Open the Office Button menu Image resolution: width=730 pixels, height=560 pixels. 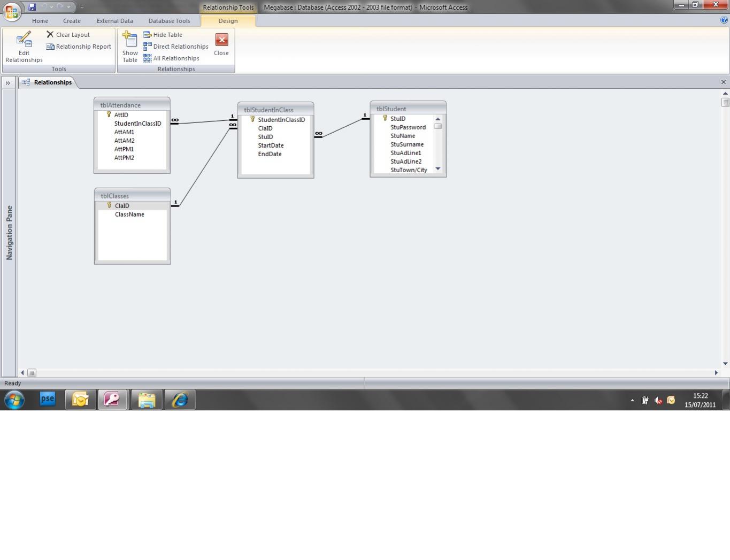point(11,11)
